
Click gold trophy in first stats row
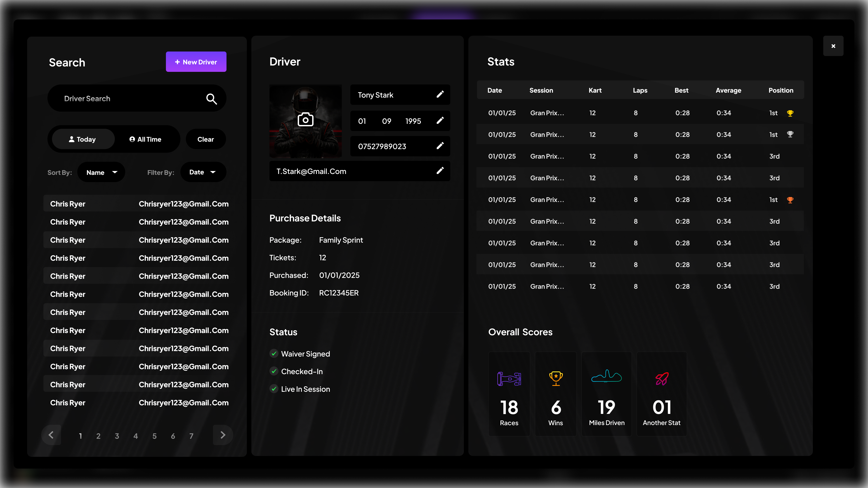click(x=790, y=113)
